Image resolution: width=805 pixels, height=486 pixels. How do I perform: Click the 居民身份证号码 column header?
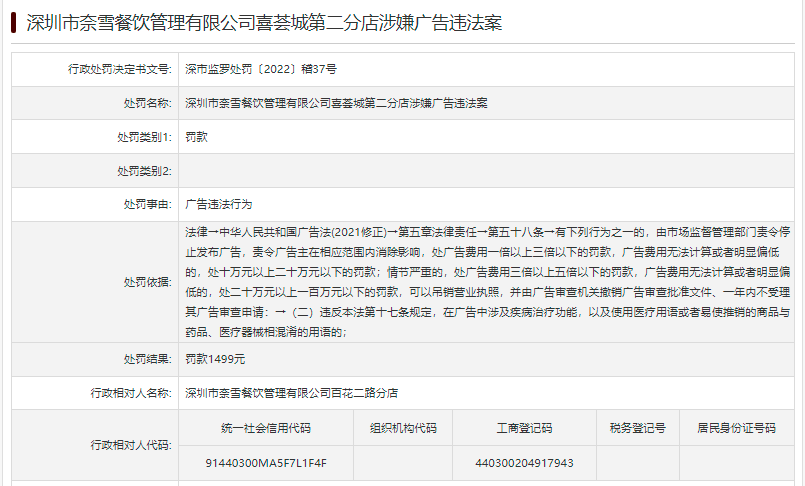click(x=737, y=428)
